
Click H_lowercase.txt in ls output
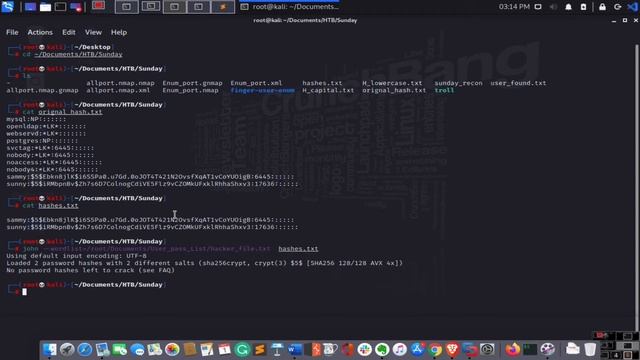coord(392,83)
